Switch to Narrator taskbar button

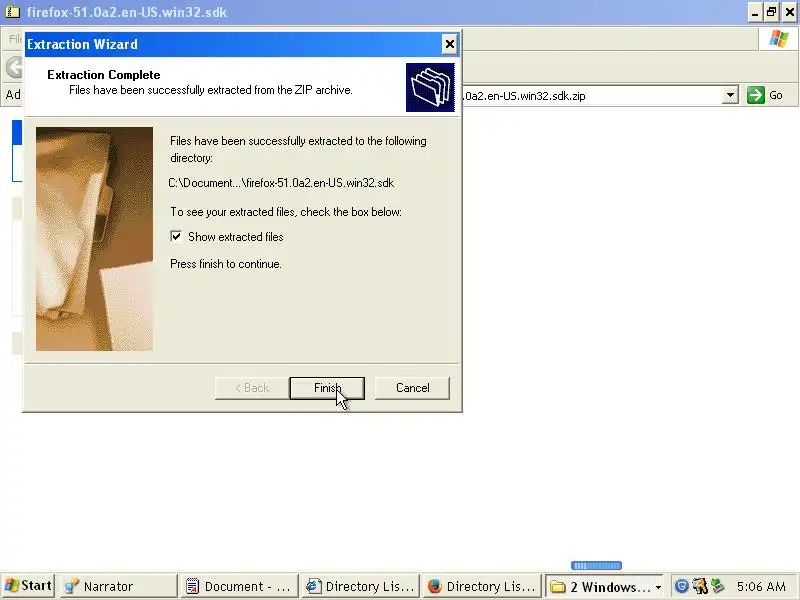[x=118, y=586]
